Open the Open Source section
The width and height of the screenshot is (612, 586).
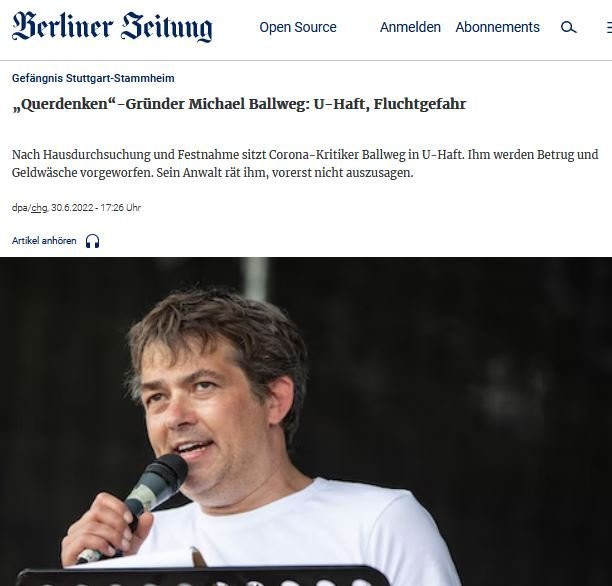(298, 27)
